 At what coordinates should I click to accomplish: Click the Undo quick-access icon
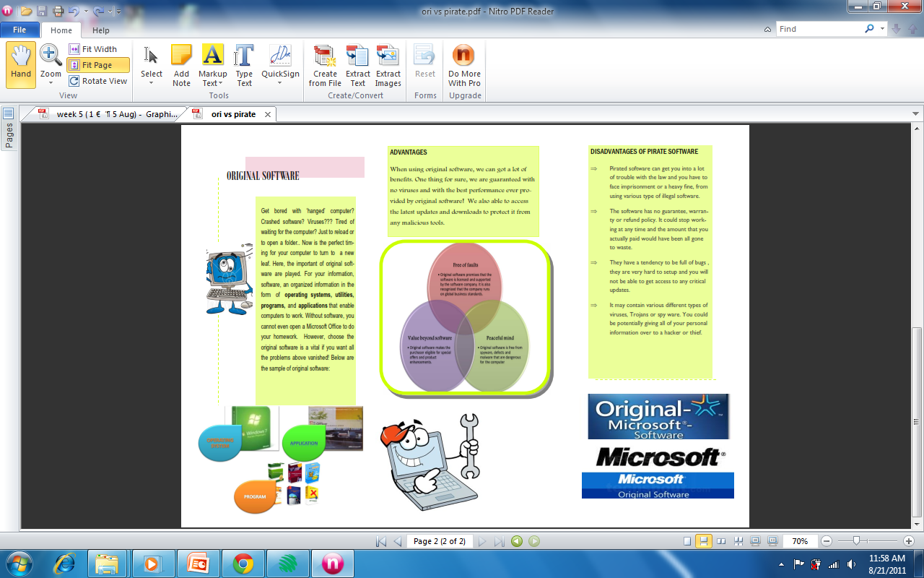pos(74,11)
